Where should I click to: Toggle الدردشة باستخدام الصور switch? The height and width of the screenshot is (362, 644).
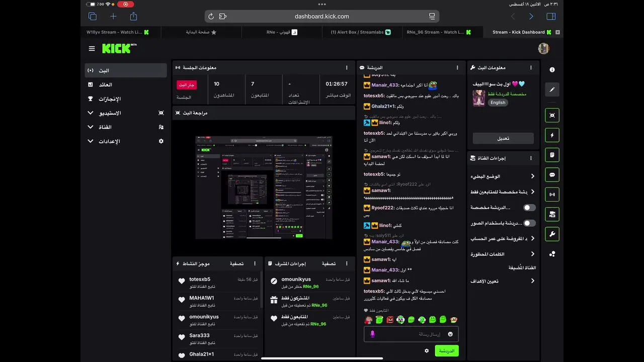[x=529, y=223]
